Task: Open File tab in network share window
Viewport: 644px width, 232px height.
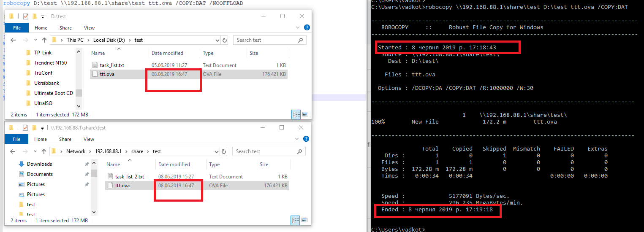Action: tap(16, 139)
